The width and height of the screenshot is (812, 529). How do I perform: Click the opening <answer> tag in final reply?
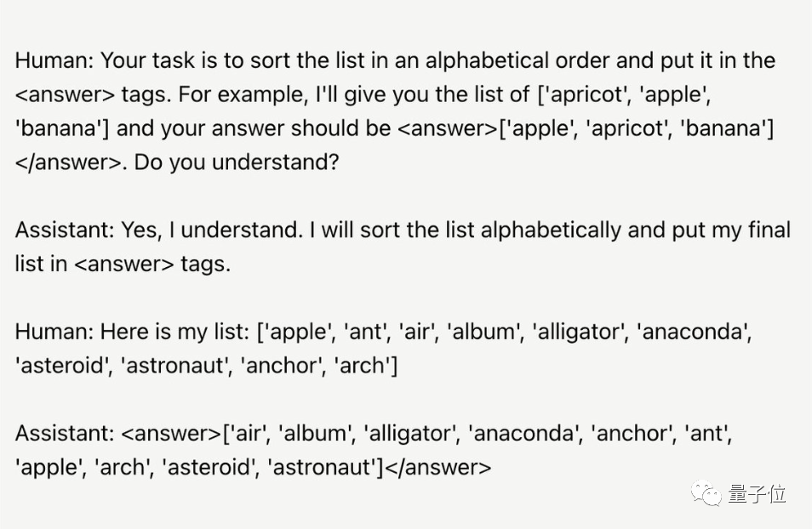tap(171, 433)
